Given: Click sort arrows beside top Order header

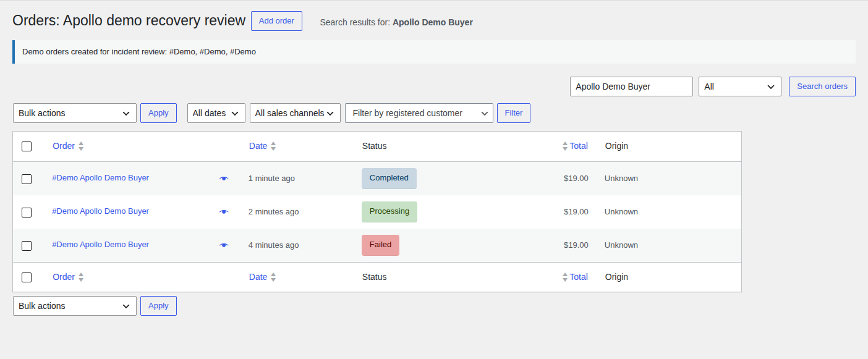Looking at the screenshot, I should pos(81,146).
